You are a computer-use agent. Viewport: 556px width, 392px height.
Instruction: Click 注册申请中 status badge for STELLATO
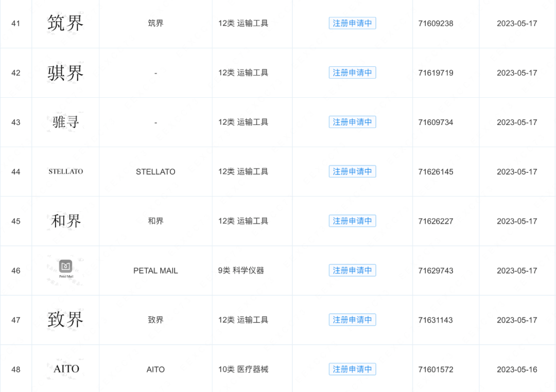coord(352,171)
